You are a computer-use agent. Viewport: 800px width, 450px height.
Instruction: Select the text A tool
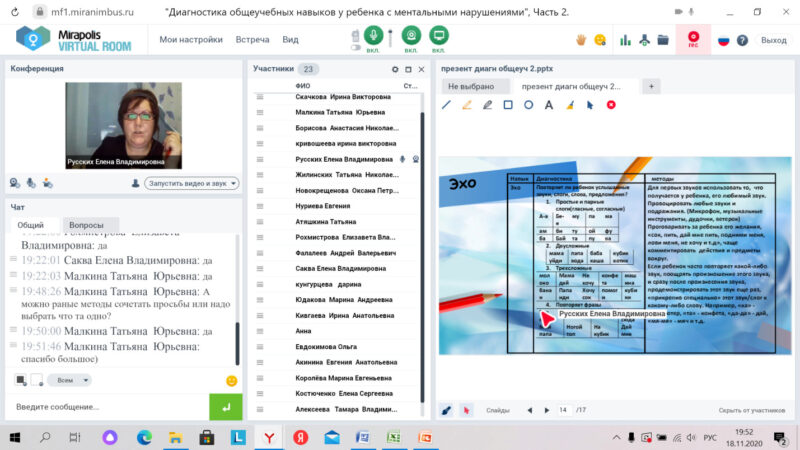(x=549, y=105)
